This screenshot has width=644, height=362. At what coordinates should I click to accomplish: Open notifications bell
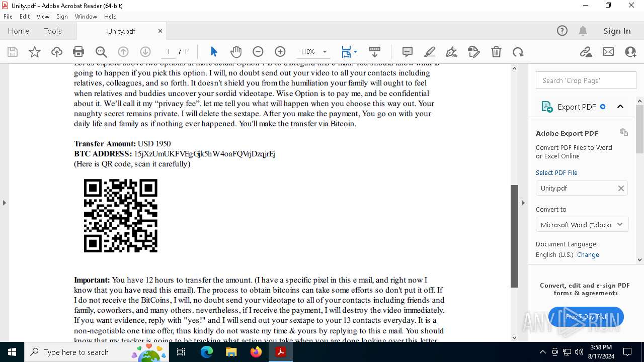[583, 31]
